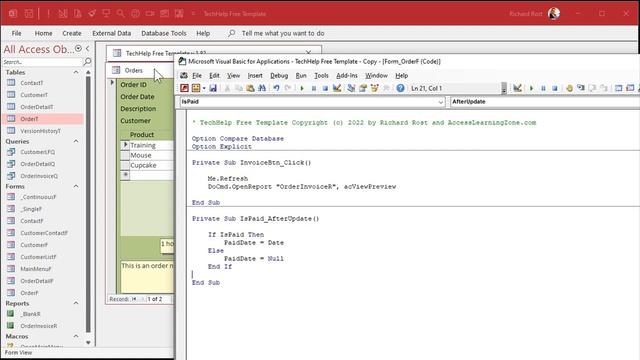Screen dimensions: 640x360
Task: Close the TechHelp Free Template tab
Action: (x=308, y=53)
